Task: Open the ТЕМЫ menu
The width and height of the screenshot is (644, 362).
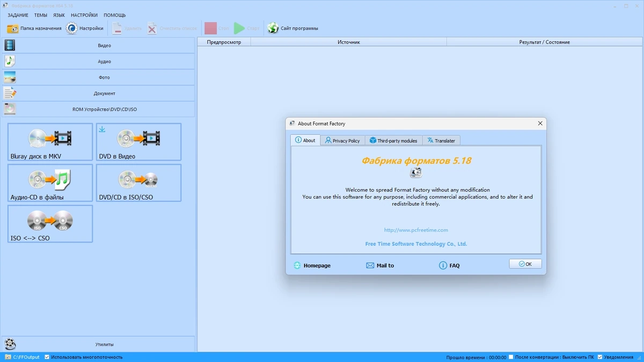Action: coord(41,15)
